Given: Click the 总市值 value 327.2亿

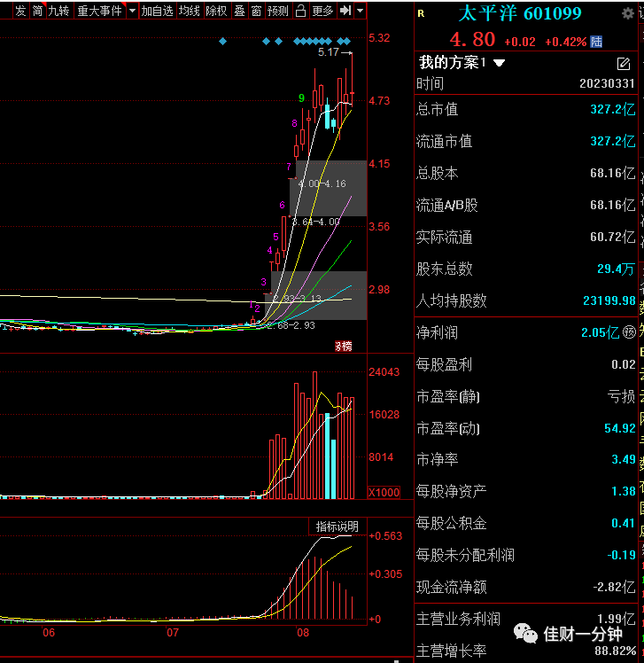Looking at the screenshot, I should click(x=613, y=110).
